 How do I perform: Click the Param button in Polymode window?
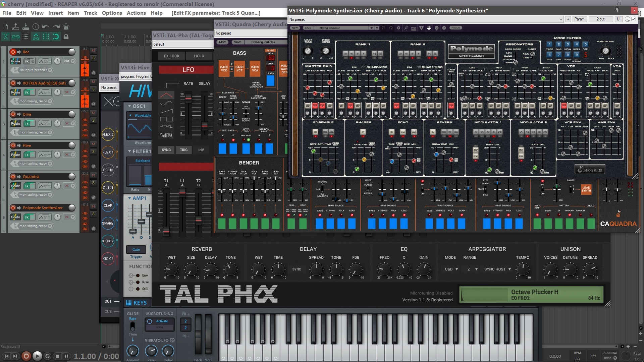tap(579, 19)
